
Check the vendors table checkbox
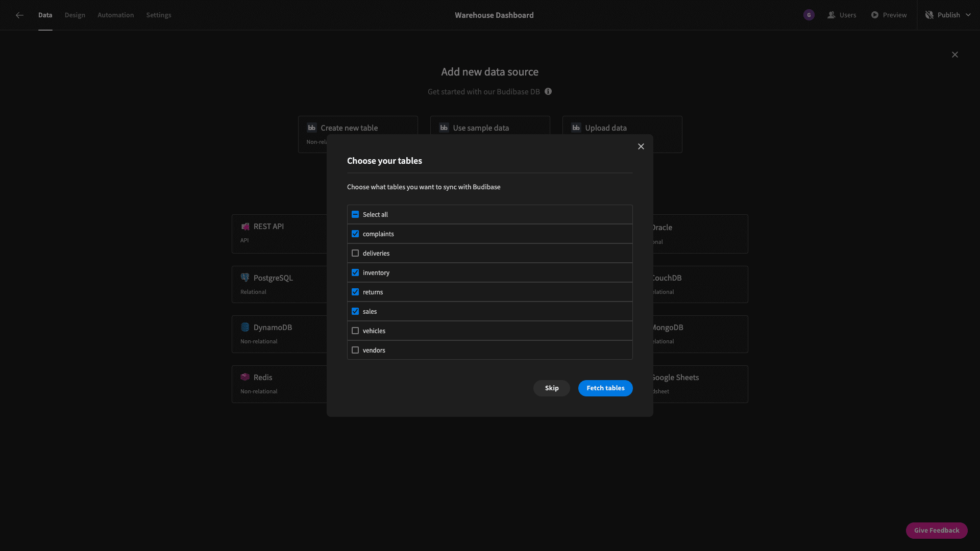tap(355, 350)
